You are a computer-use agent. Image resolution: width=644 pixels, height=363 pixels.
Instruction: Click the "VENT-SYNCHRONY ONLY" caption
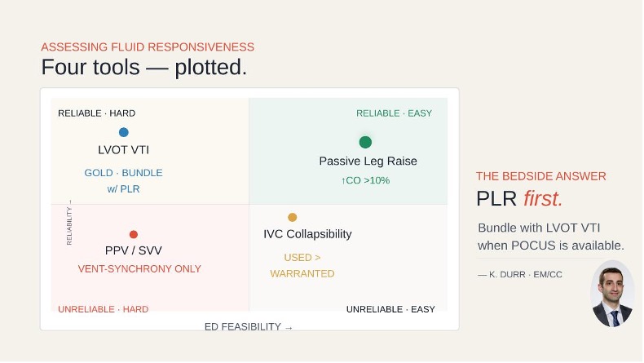click(x=139, y=269)
